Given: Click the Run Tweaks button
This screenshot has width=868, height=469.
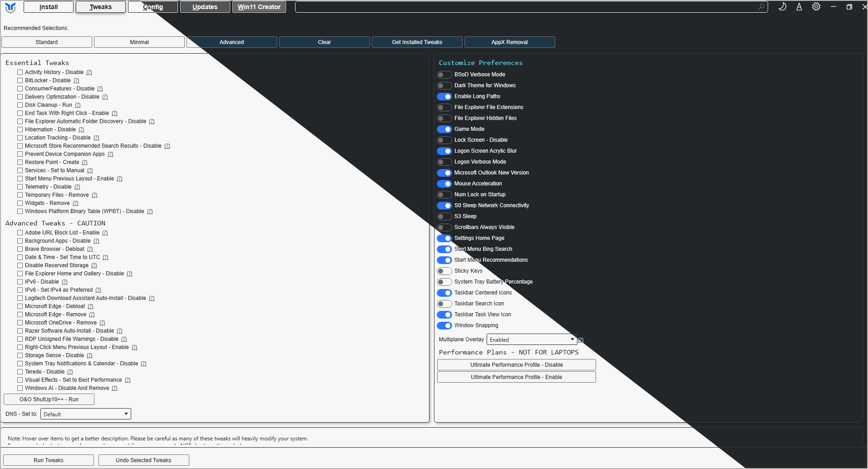Looking at the screenshot, I should coord(49,460).
